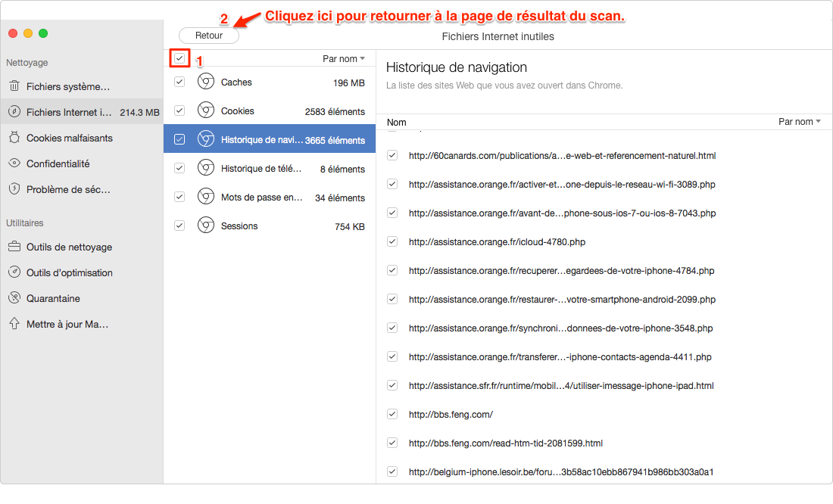The image size is (833, 504).
Task: Click the synchroni…iphone-3548.php URL
Action: [560, 328]
